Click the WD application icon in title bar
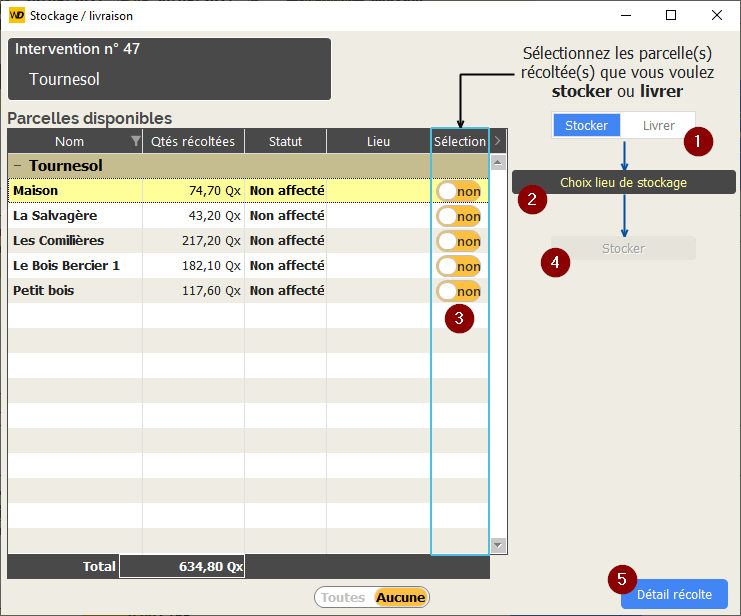The width and height of the screenshot is (741, 616). tap(17, 16)
